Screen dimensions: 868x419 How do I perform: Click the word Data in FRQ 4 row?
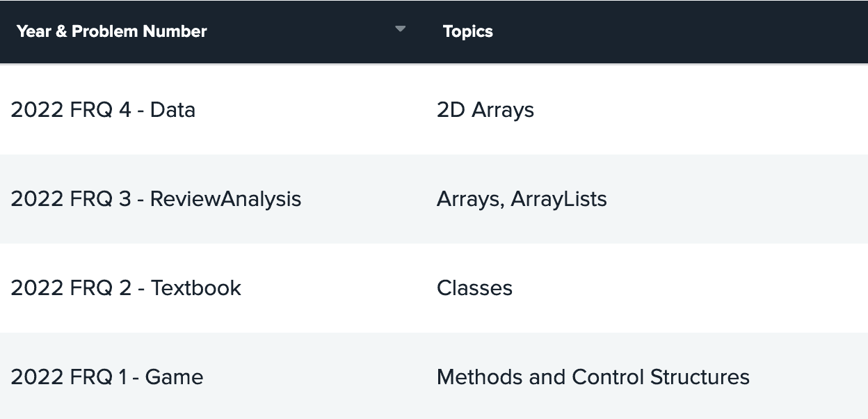pos(172,110)
